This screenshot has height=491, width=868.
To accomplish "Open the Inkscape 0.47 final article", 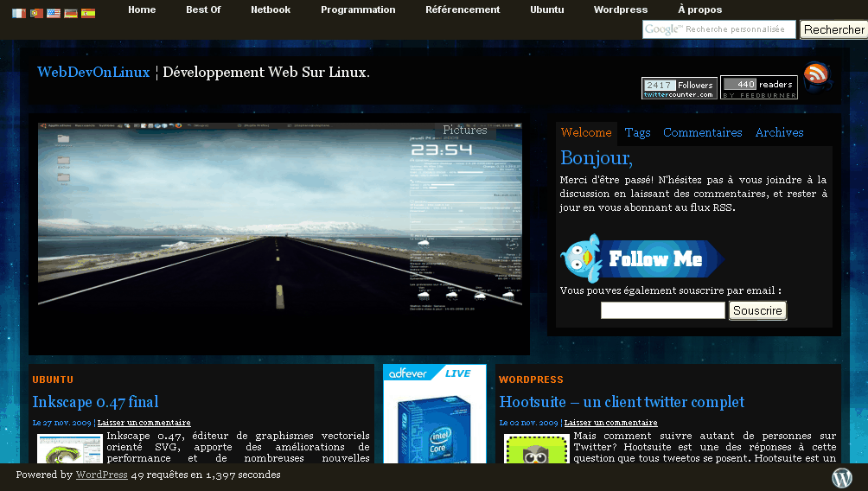I will pyautogui.click(x=95, y=402).
